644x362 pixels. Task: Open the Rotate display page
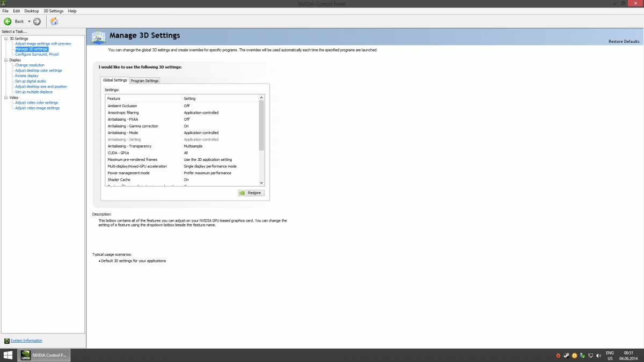(27, 76)
